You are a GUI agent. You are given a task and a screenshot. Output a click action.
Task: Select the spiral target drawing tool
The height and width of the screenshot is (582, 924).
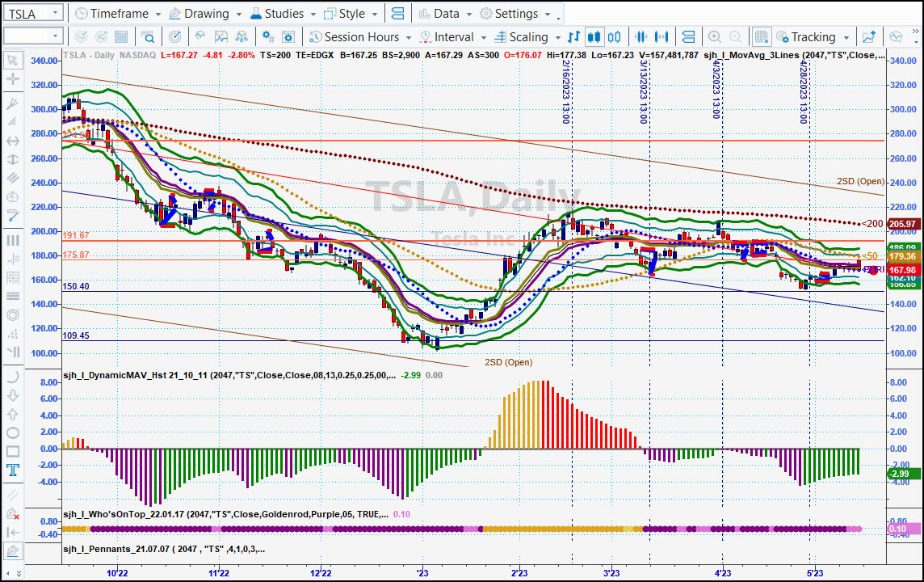tap(12, 315)
